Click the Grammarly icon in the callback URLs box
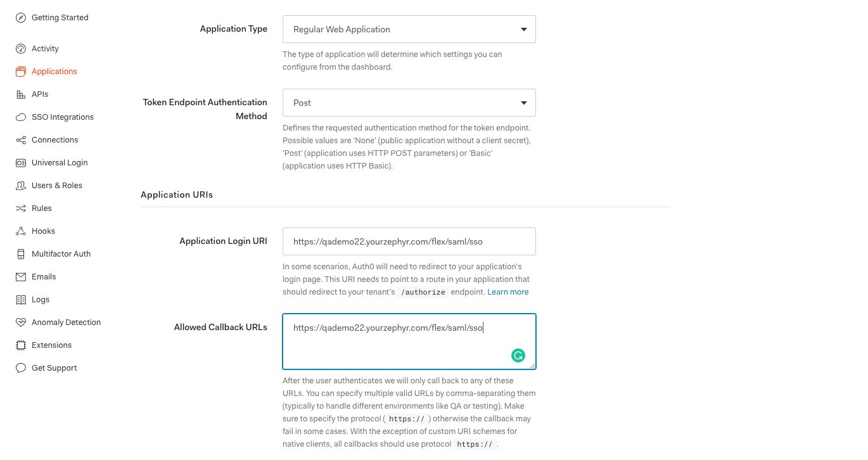 tap(518, 355)
